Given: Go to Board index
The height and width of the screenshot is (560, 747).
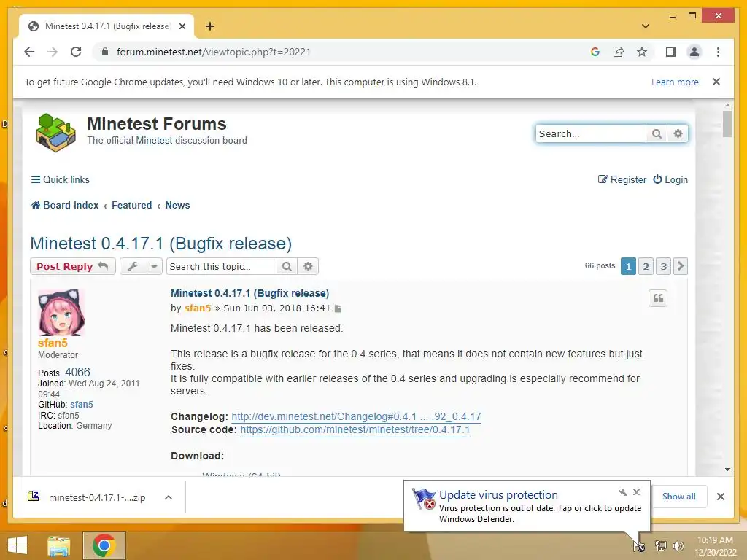Looking at the screenshot, I should (x=65, y=205).
